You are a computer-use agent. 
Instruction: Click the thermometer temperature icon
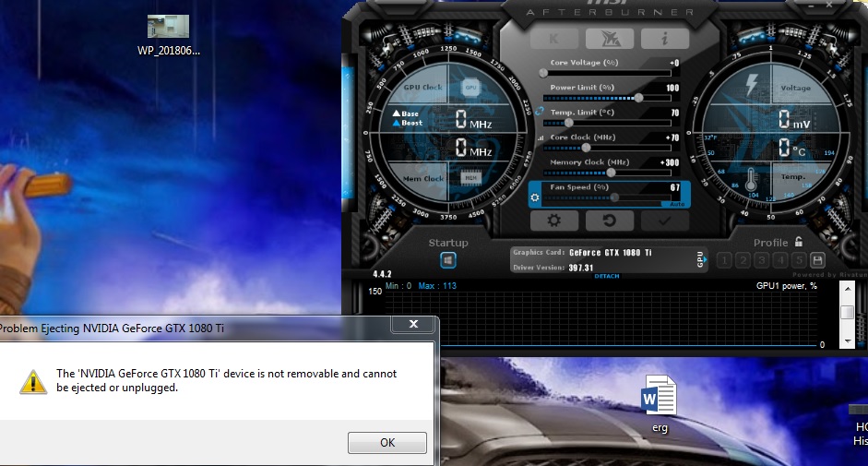[x=751, y=180]
